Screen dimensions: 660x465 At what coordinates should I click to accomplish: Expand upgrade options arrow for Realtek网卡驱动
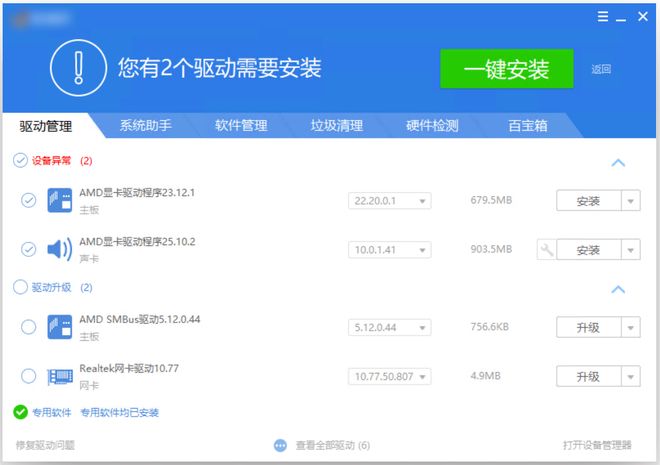tap(631, 376)
